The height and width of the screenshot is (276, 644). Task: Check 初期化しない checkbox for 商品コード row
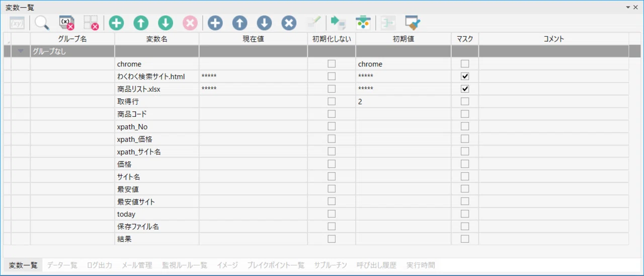click(x=332, y=114)
